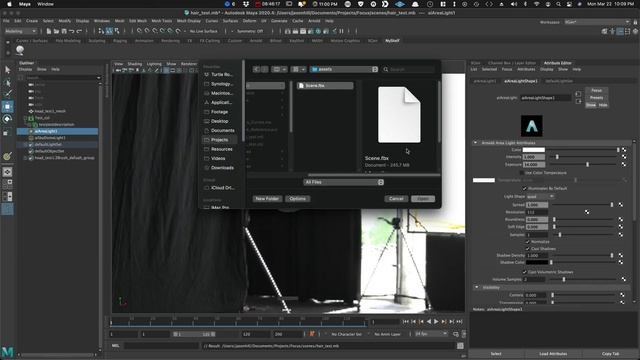
Task: Choose the Rotate tool in the toolbox
Action: tap(7, 119)
